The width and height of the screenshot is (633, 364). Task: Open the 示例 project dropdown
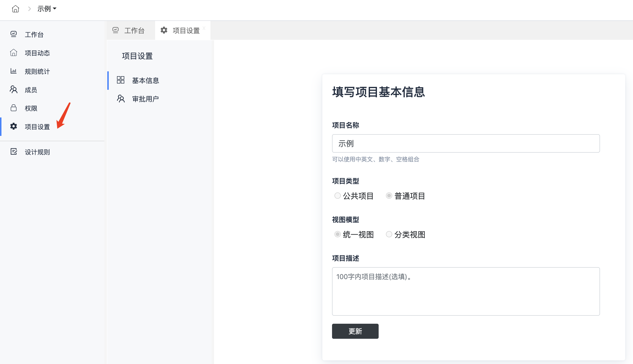[x=47, y=9]
